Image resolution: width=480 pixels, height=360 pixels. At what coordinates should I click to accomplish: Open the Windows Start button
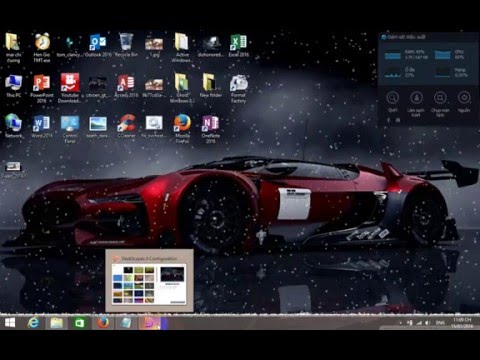(10, 323)
